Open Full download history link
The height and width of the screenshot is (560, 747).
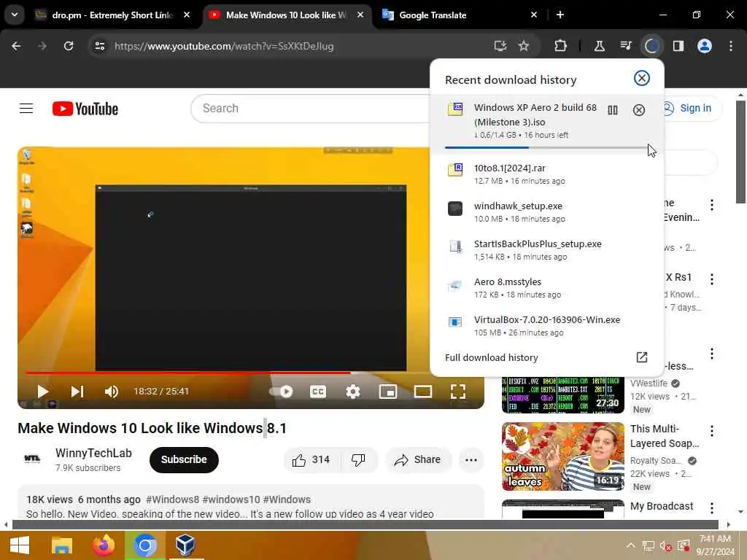tap(546, 357)
